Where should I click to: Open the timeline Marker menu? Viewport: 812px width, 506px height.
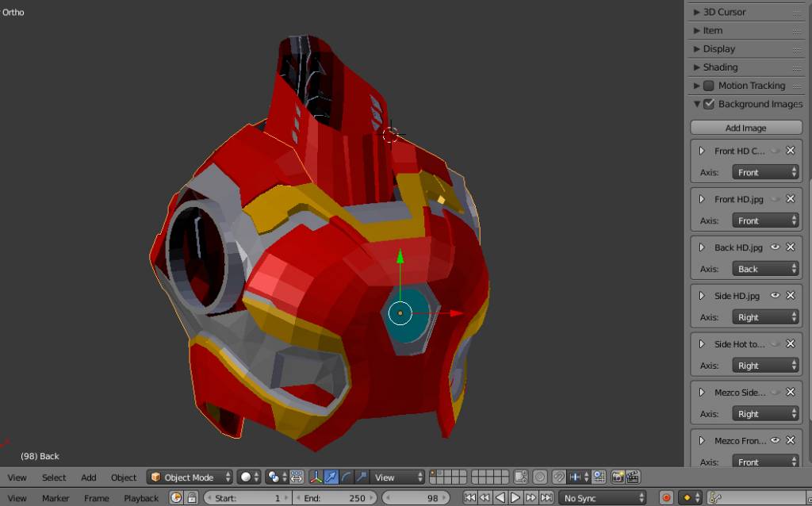(56, 498)
